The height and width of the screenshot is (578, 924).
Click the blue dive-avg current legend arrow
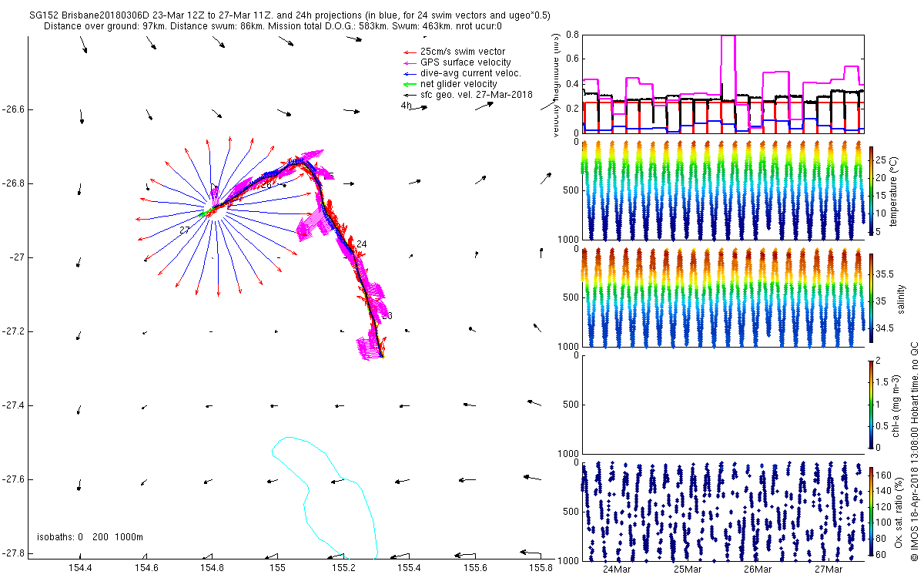click(x=410, y=73)
